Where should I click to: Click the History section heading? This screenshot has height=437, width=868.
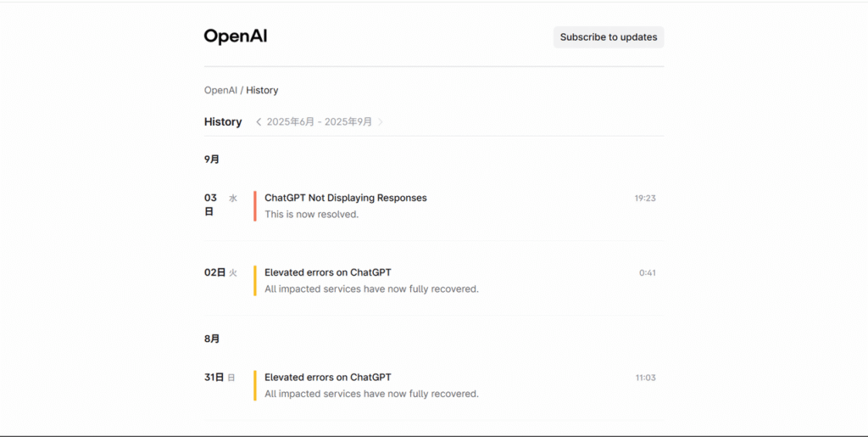coord(223,122)
